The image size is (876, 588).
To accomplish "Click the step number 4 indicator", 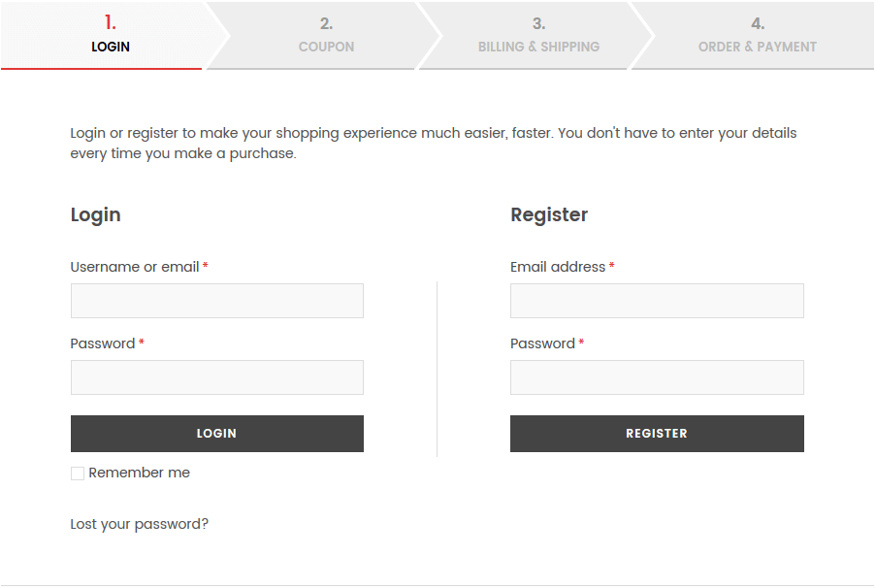I will tap(758, 23).
